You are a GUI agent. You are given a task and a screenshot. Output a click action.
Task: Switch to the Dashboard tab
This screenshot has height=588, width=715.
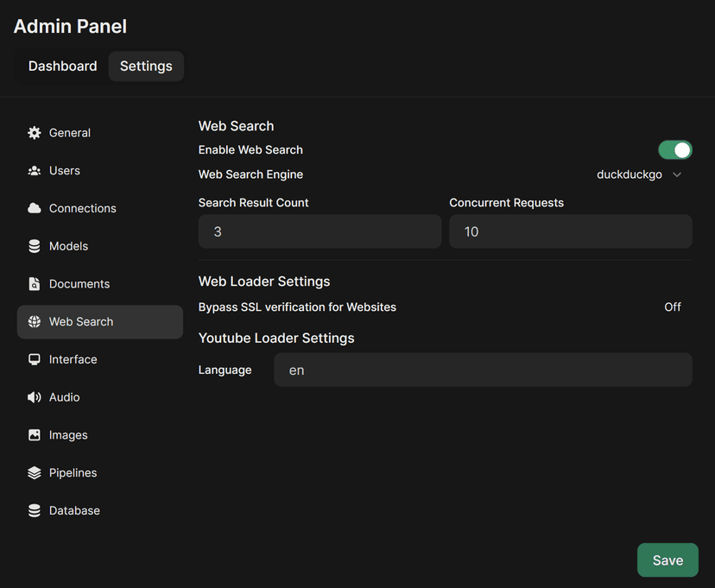click(62, 66)
